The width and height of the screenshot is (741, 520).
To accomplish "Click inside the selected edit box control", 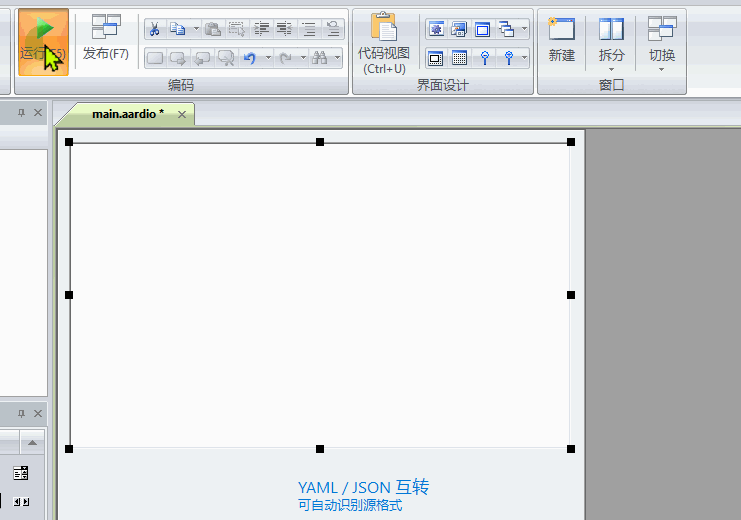I will (320, 295).
